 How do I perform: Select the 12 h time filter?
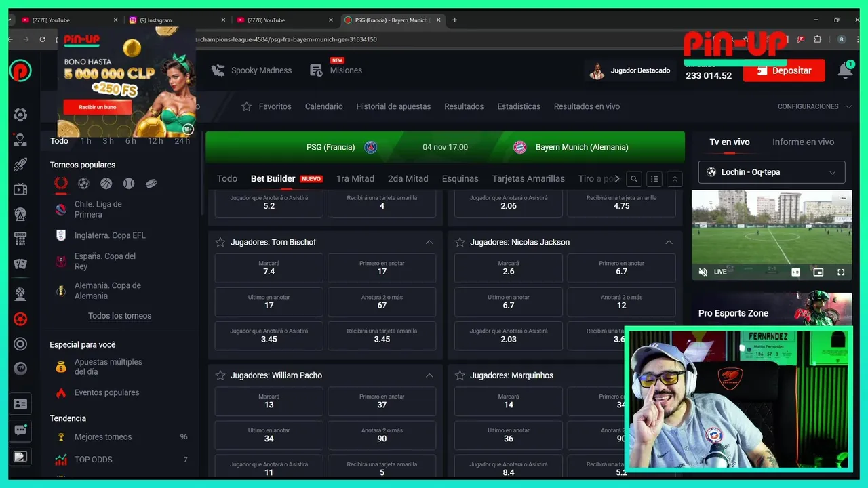[155, 141]
